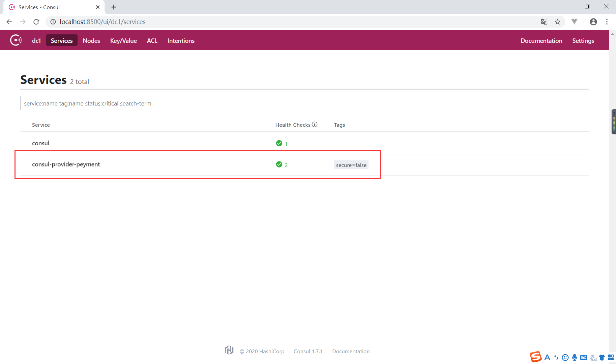Open the Chrome profile avatar

click(x=593, y=22)
